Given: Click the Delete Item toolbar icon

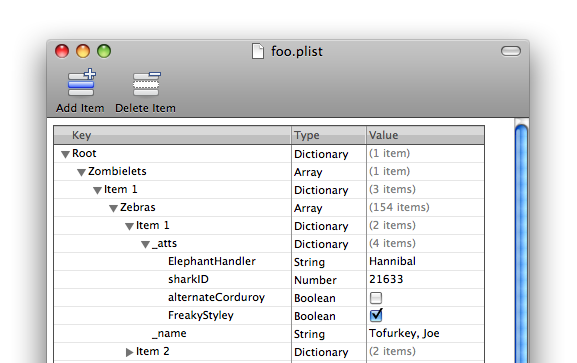Looking at the screenshot, I should click(x=146, y=84).
